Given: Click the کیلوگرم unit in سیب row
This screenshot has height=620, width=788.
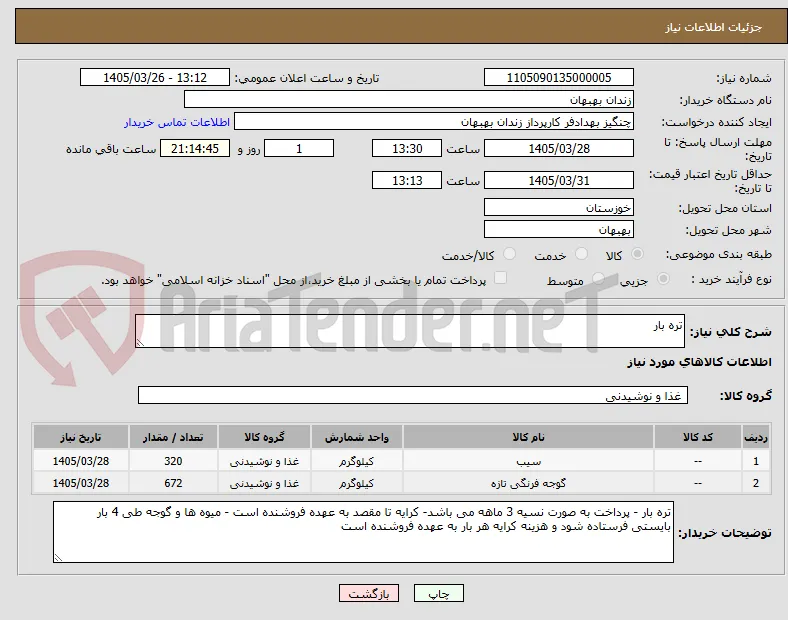Looking at the screenshot, I should pos(356,461).
